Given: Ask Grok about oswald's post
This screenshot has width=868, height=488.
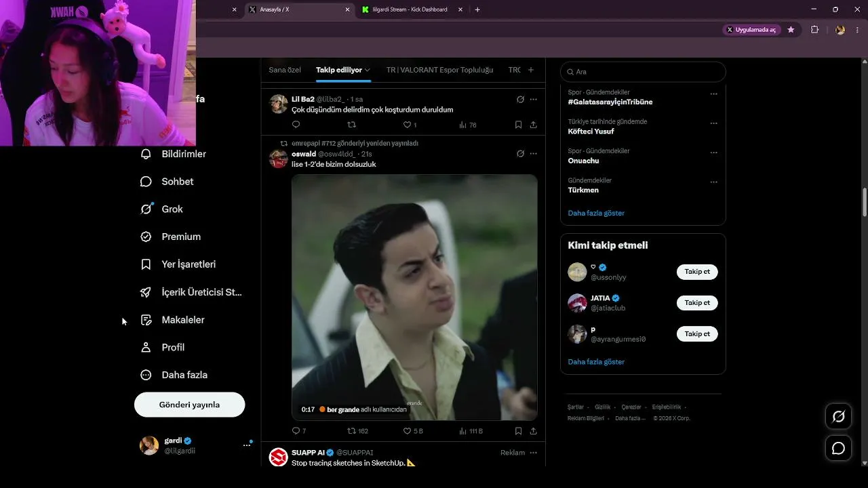Looking at the screenshot, I should click(x=520, y=154).
